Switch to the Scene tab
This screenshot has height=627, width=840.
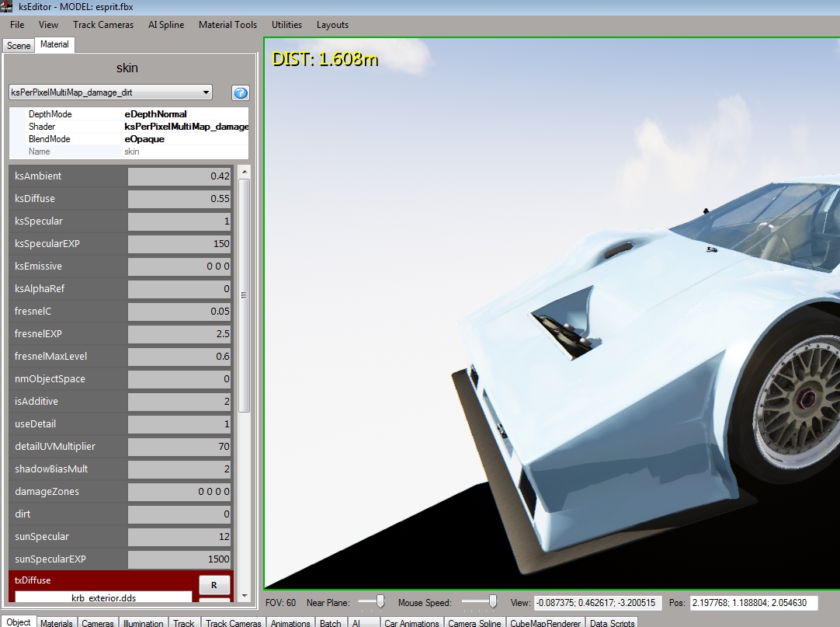coord(19,46)
